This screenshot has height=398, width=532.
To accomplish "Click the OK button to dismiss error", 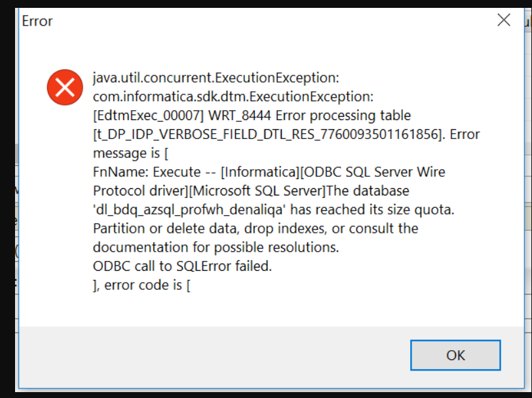I will (455, 355).
